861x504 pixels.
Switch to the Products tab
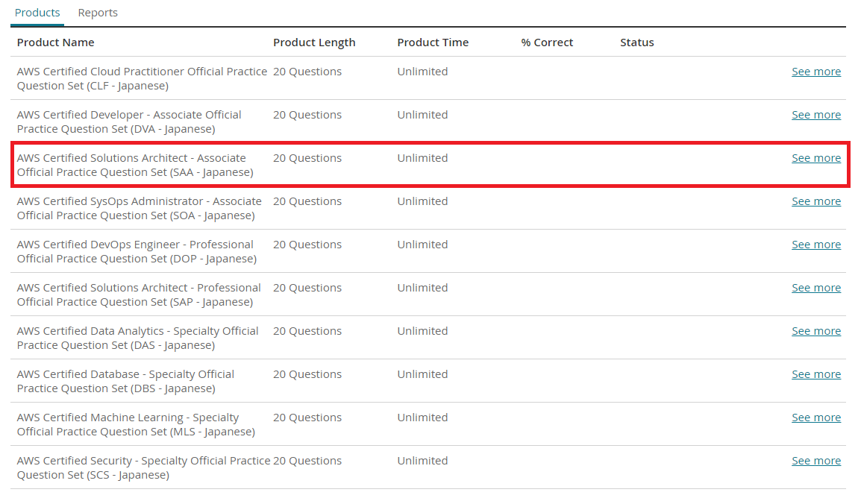[37, 13]
